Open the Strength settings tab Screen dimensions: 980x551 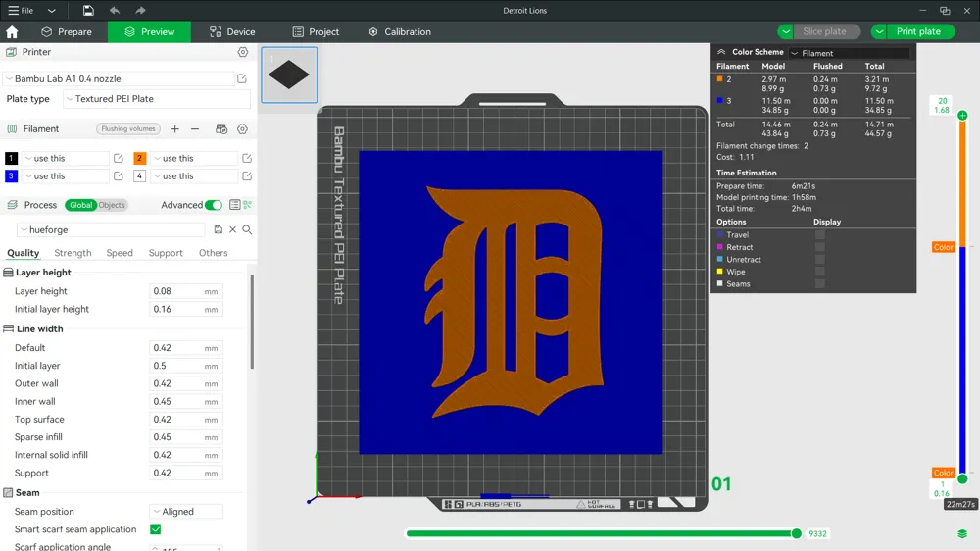(73, 253)
